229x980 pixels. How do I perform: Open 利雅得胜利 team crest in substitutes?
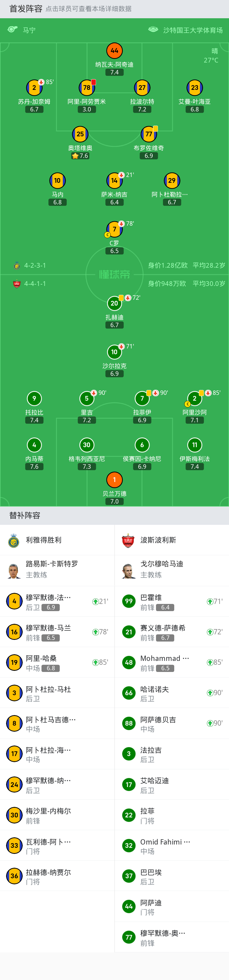(14, 540)
